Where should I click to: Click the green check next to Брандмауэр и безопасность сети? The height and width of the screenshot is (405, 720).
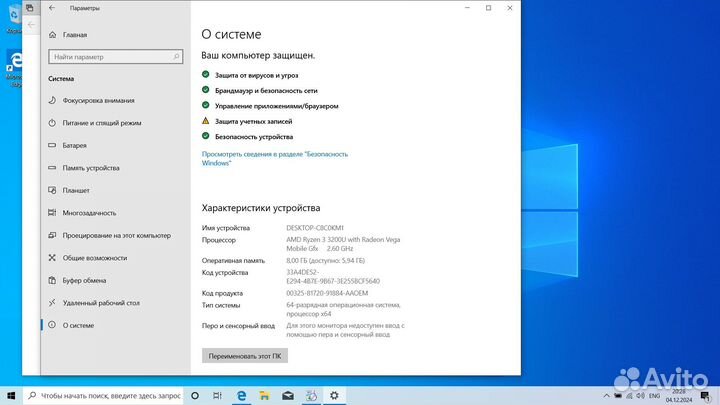click(205, 90)
